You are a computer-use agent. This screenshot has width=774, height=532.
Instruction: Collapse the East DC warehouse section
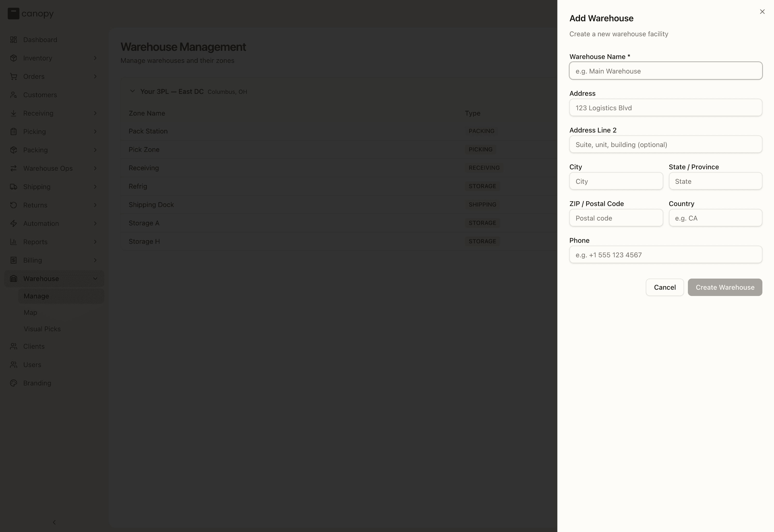pos(132,91)
